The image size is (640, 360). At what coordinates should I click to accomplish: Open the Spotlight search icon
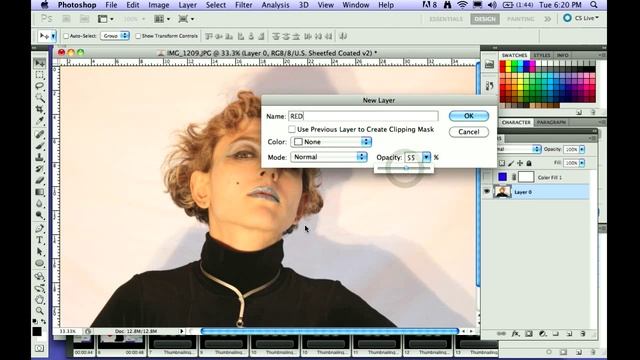(594, 5)
